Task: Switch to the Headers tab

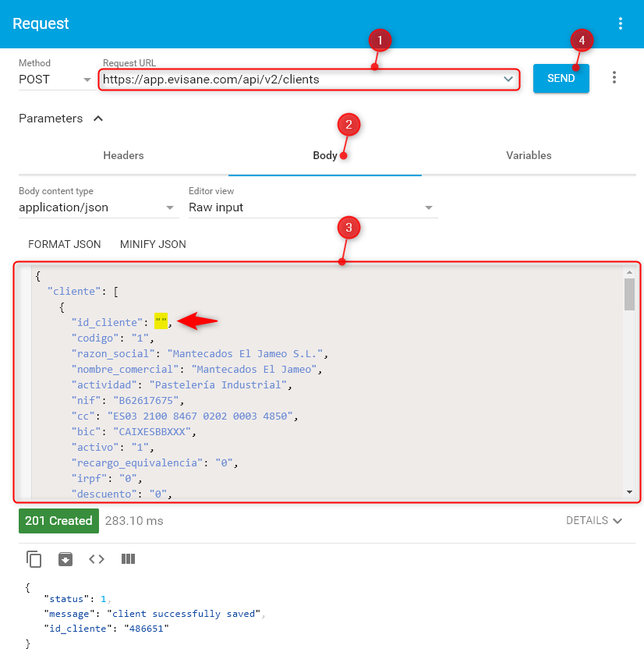Action: click(x=123, y=155)
